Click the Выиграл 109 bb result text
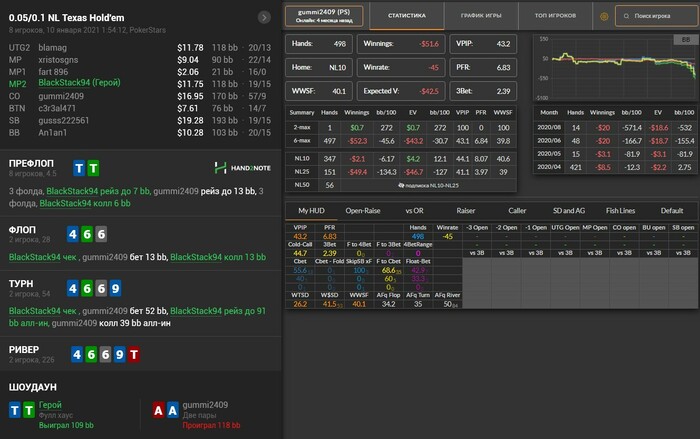The image size is (700, 439). [66, 425]
